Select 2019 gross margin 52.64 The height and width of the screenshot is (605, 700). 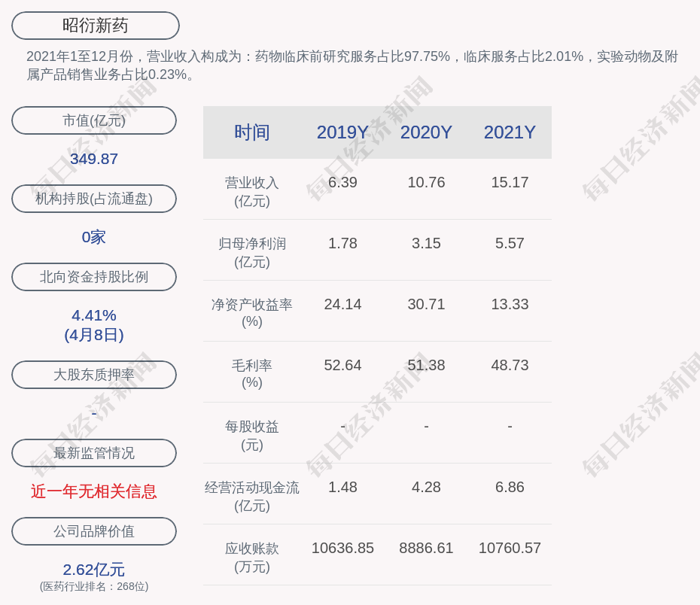click(342, 365)
